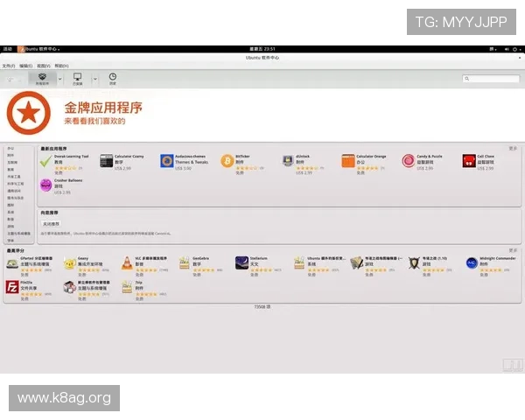
Task: Open 7zip app icon
Action: click(x=127, y=287)
